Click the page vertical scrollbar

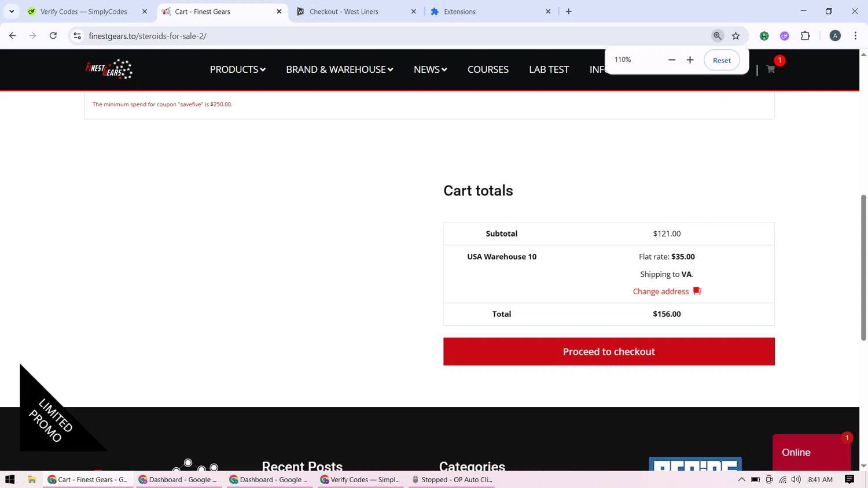tap(863, 268)
